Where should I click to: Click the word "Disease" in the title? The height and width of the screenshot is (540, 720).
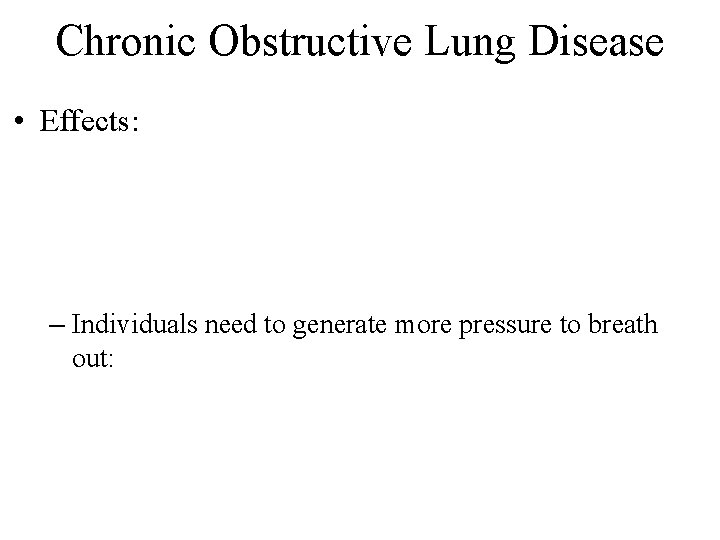596,41
